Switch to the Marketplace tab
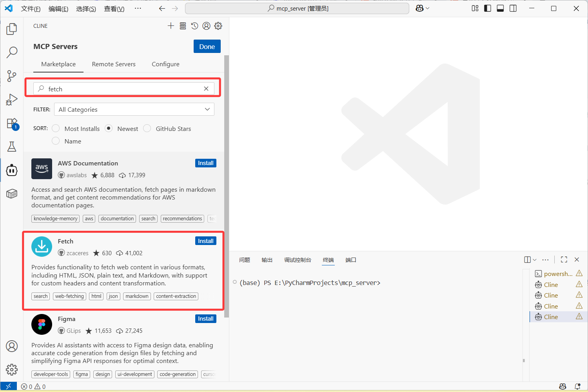The width and height of the screenshot is (588, 392). (58, 64)
